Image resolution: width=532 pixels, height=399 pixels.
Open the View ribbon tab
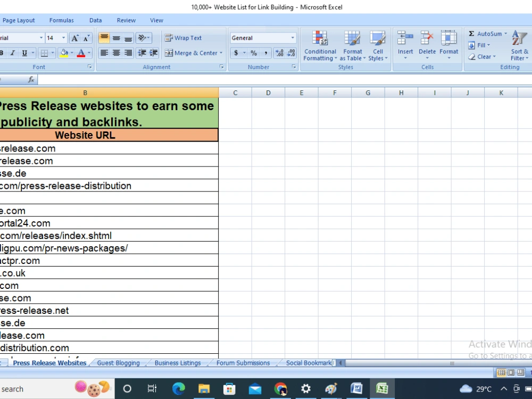[x=157, y=20]
